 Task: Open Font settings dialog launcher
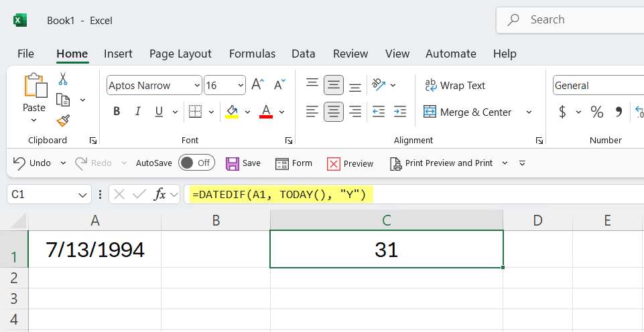289,141
